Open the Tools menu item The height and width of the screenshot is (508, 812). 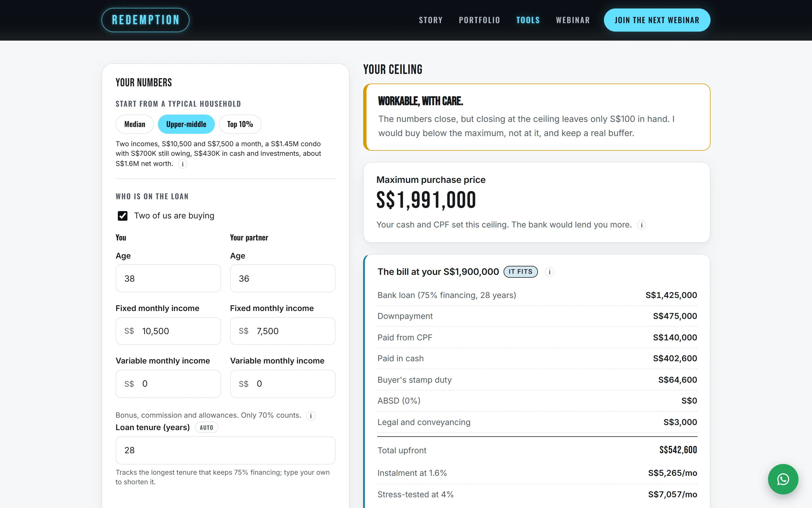(528, 20)
